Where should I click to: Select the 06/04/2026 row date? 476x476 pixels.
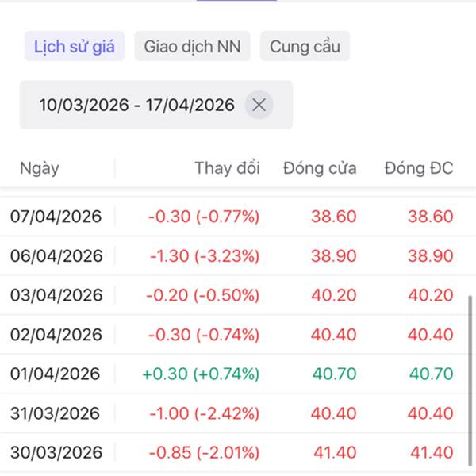[x=56, y=255]
